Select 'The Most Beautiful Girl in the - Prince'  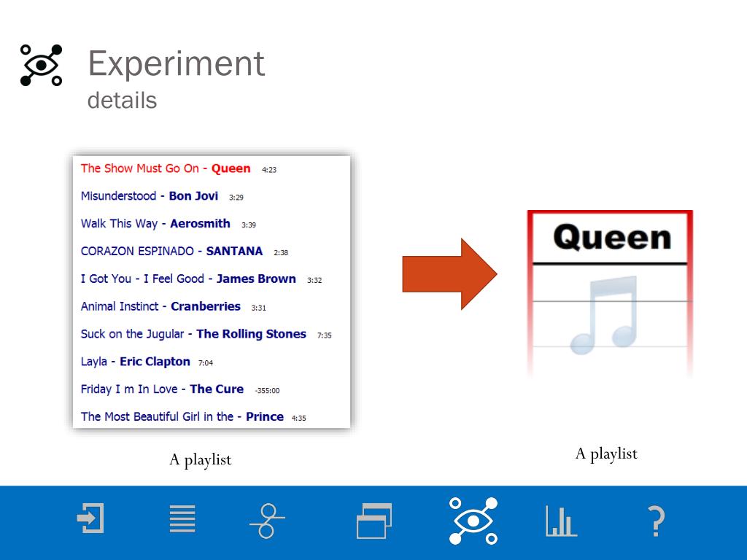point(182,417)
